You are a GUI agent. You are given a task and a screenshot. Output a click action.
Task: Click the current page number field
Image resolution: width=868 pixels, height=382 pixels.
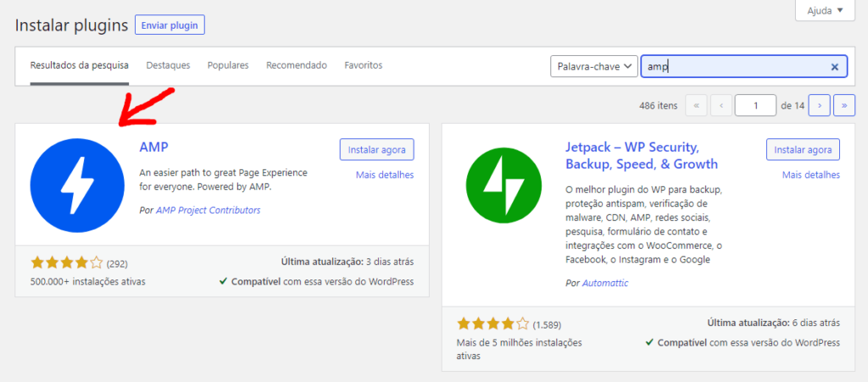pyautogui.click(x=755, y=106)
